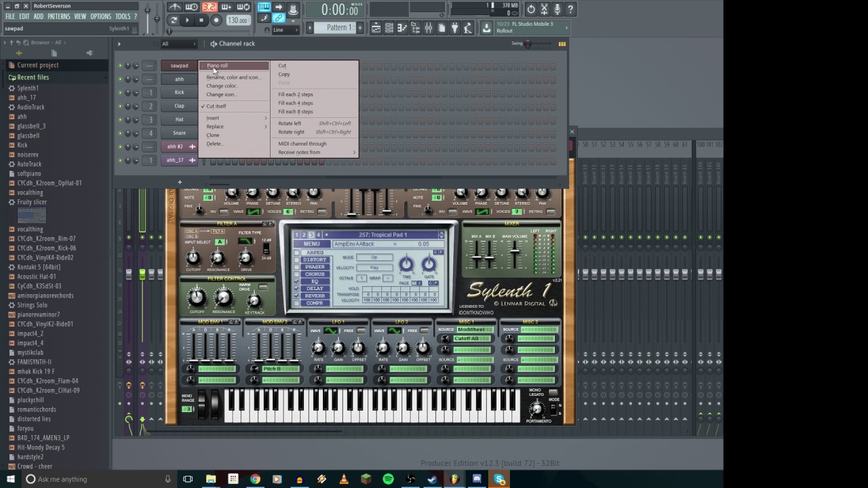Open Task View on the taskbar

[x=188, y=479]
